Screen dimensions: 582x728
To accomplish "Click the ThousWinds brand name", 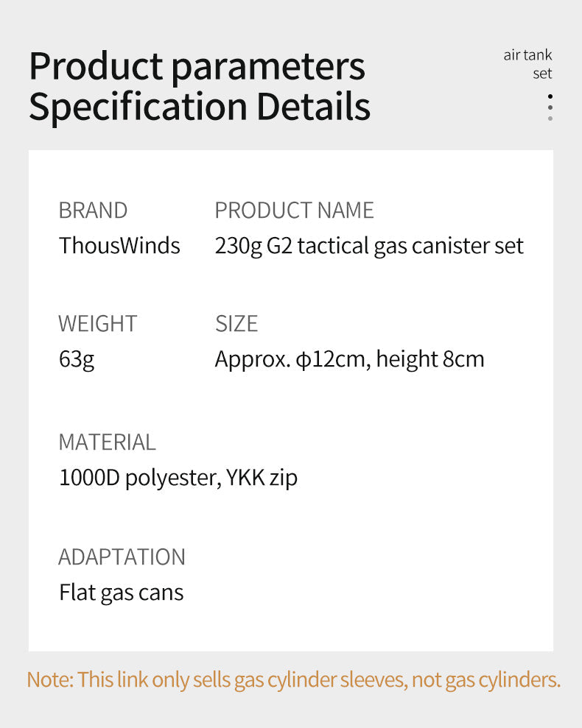I will pyautogui.click(x=119, y=245).
